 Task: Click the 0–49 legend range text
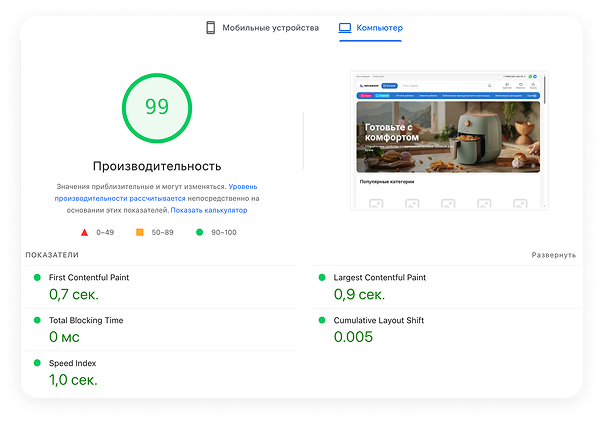pos(105,232)
